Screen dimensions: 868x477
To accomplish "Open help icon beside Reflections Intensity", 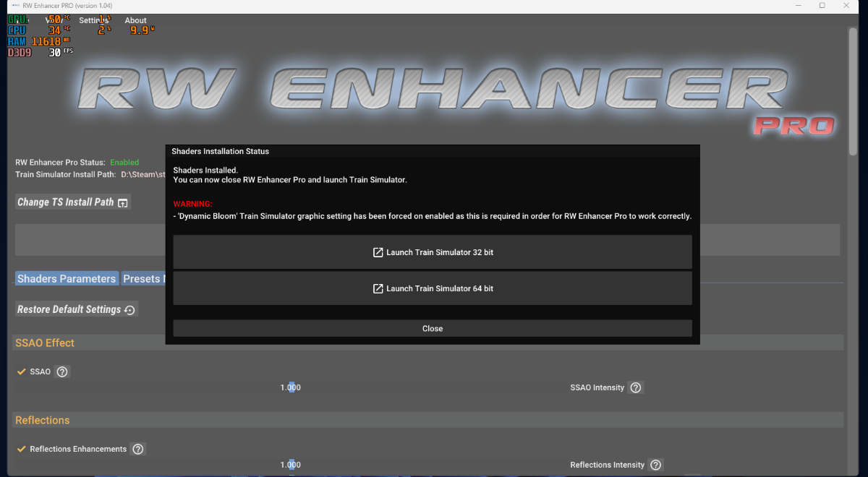I will pos(655,465).
